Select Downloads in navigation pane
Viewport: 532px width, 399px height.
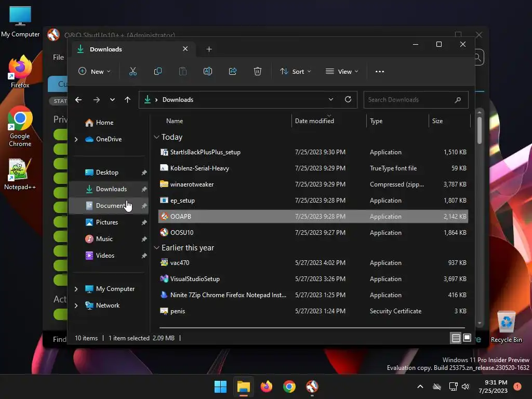[x=109, y=189]
